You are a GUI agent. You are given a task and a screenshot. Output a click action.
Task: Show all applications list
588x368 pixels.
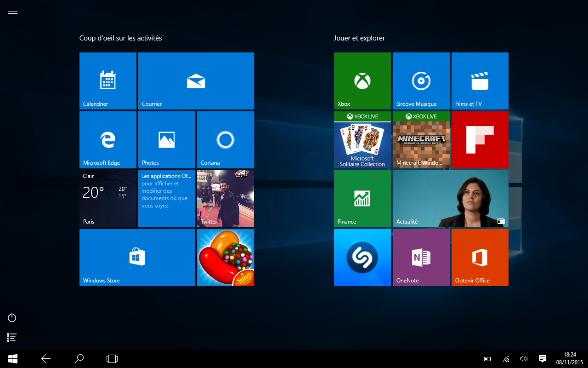pyautogui.click(x=12, y=338)
